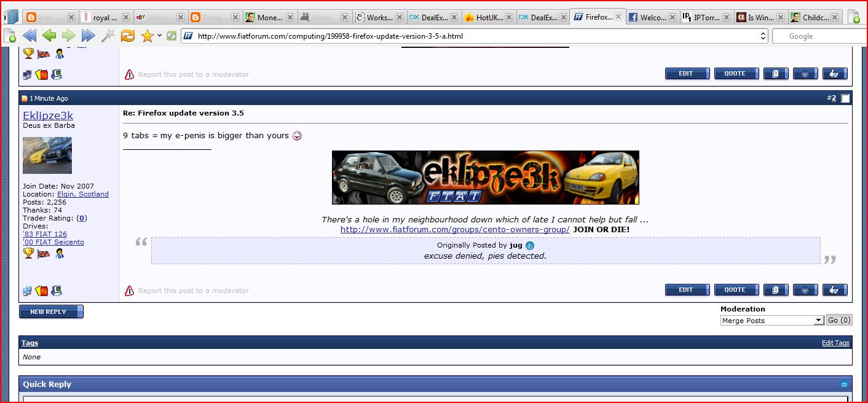Image resolution: width=868 pixels, height=403 pixels.
Task: Collapse the Quick Reply panel
Action: (x=844, y=384)
